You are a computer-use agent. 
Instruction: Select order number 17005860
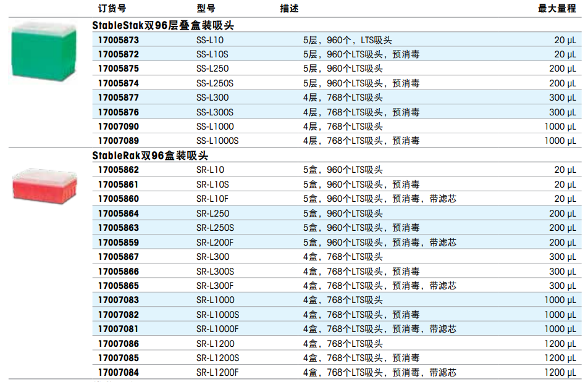tap(119, 199)
